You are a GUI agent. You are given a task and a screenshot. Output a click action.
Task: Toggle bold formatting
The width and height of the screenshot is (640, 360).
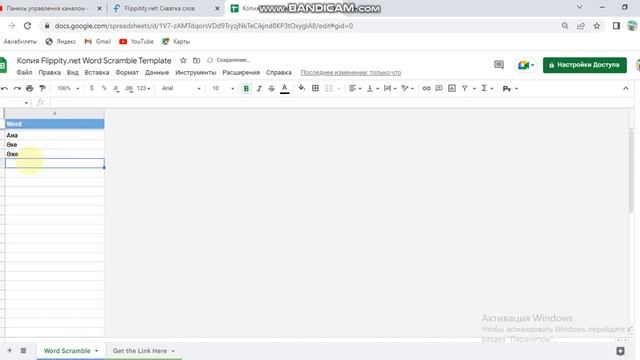click(x=246, y=89)
